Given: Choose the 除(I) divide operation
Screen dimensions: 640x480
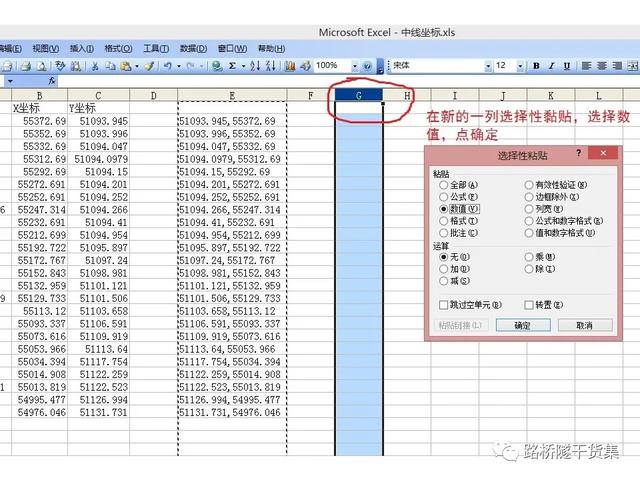Looking at the screenshot, I should (540, 269).
